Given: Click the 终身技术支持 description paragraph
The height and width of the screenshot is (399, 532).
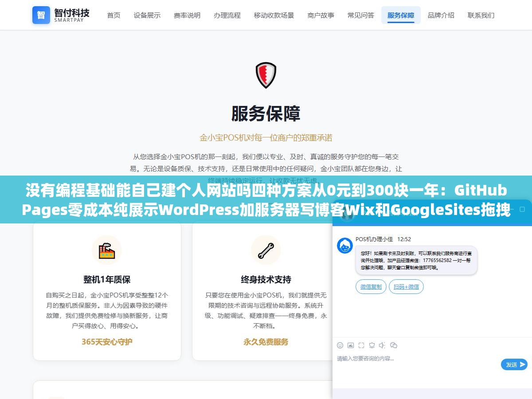Looking at the screenshot, I should (266, 310).
